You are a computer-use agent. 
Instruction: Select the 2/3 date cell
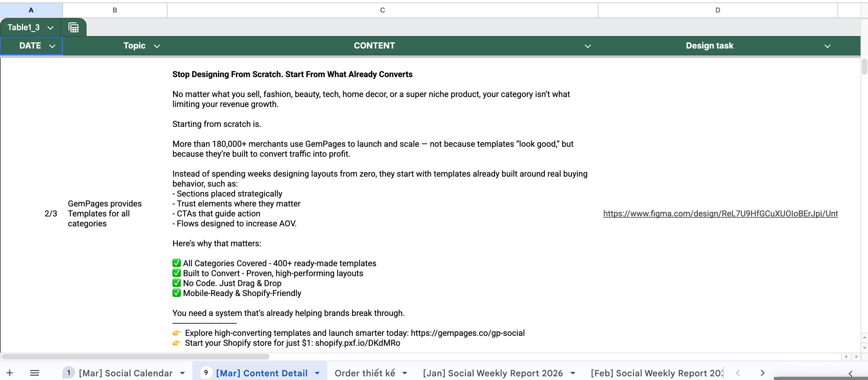[x=31, y=213]
